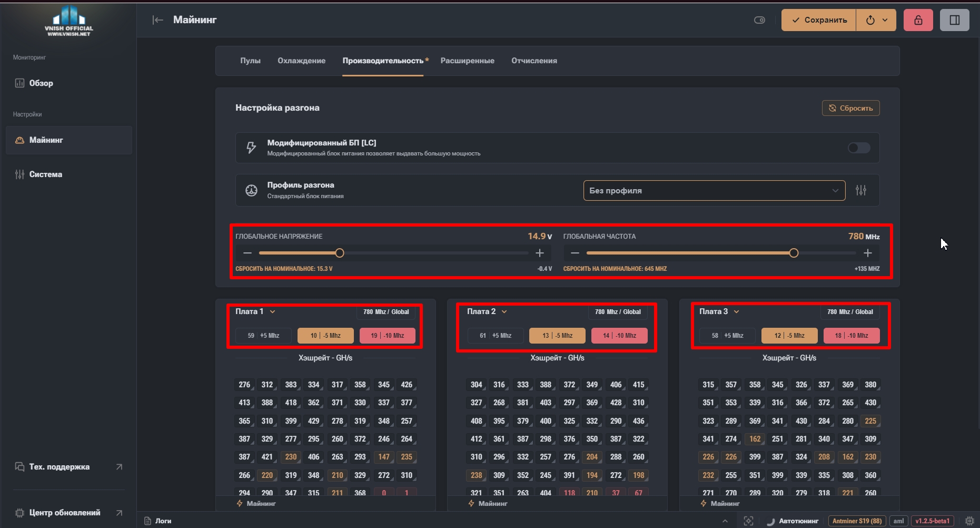The image size is (980, 528).
Task: Click the aml badge in status bar
Action: click(898, 521)
